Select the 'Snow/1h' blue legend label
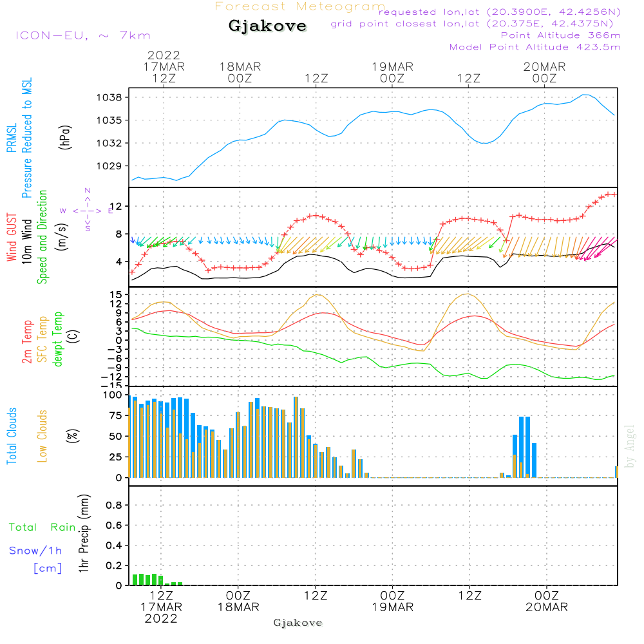 [x=35, y=551]
